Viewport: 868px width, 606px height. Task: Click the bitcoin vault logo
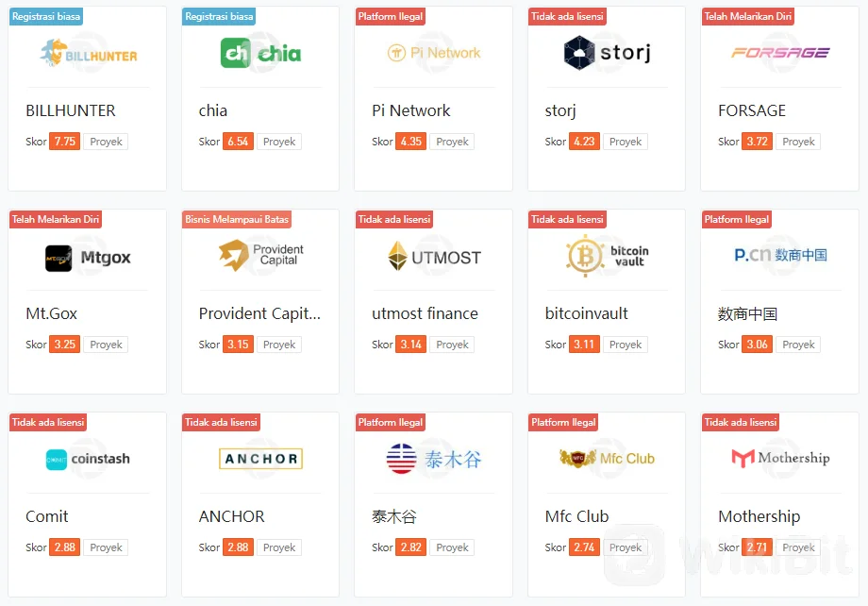point(607,256)
